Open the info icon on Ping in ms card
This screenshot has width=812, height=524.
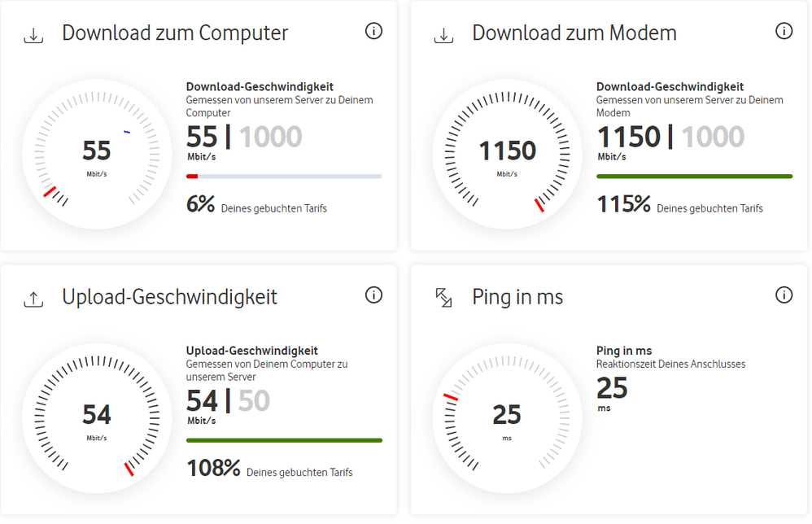784,295
